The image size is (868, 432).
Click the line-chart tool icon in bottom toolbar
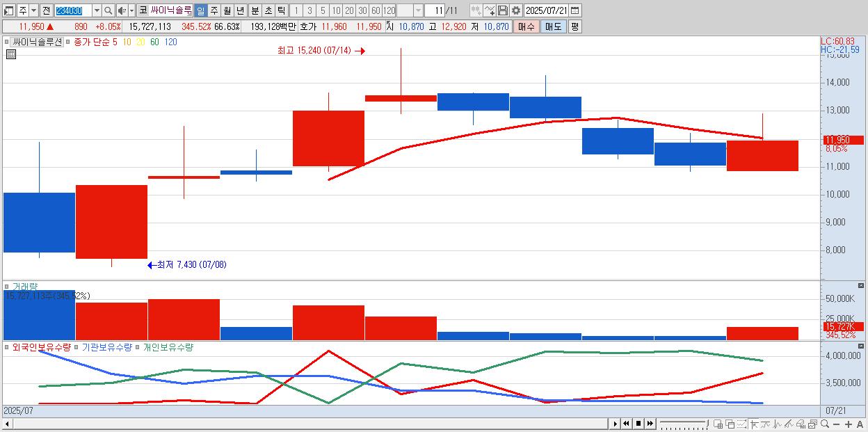(x=766, y=424)
